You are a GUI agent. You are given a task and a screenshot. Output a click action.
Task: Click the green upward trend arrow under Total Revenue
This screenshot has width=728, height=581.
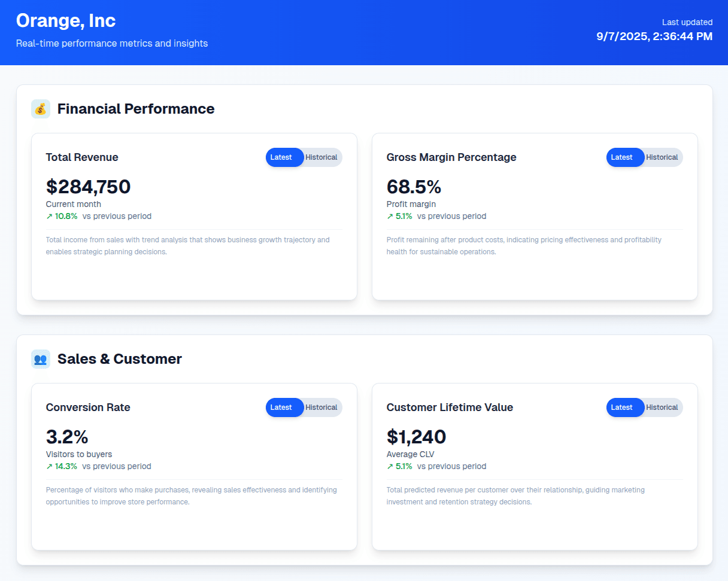click(x=48, y=216)
